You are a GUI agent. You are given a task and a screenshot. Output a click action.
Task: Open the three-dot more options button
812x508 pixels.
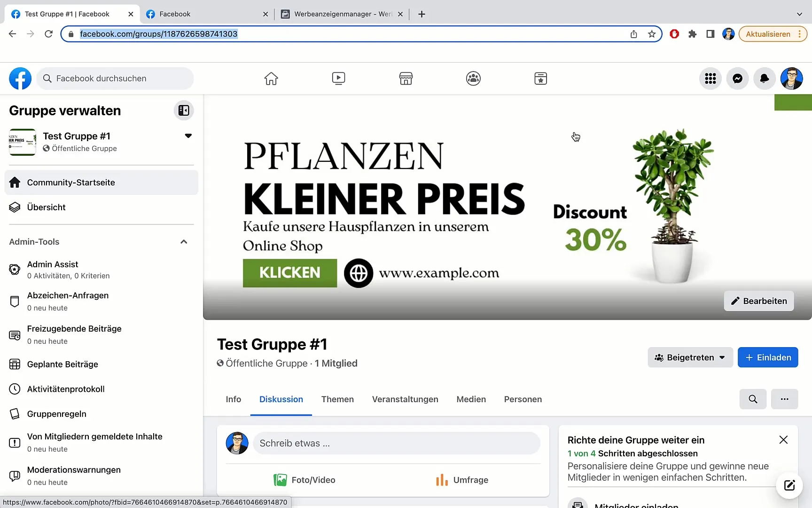pos(784,399)
